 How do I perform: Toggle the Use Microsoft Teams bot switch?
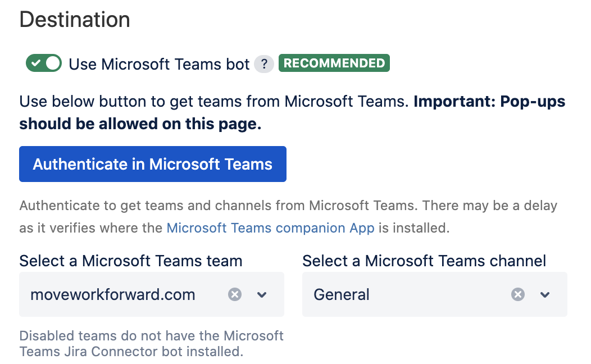coord(43,63)
